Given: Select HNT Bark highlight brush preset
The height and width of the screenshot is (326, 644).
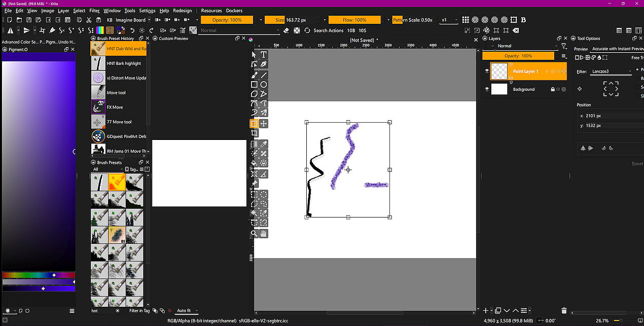Looking at the screenshot, I should tap(123, 63).
